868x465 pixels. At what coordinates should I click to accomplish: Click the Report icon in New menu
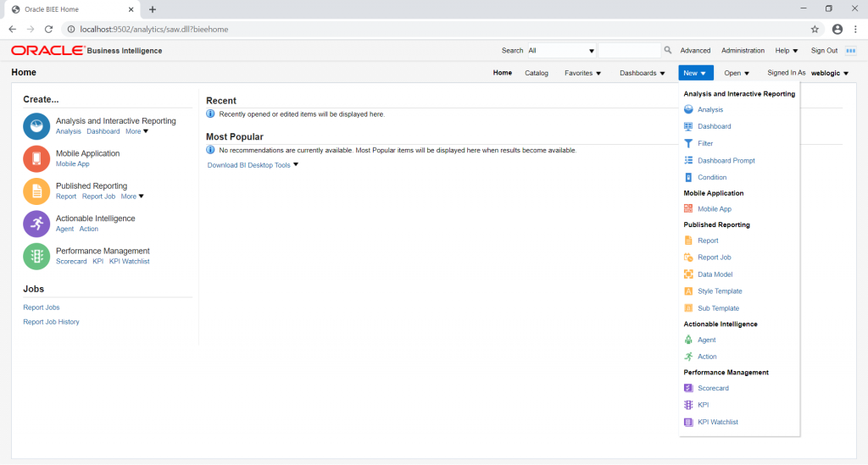click(x=688, y=241)
